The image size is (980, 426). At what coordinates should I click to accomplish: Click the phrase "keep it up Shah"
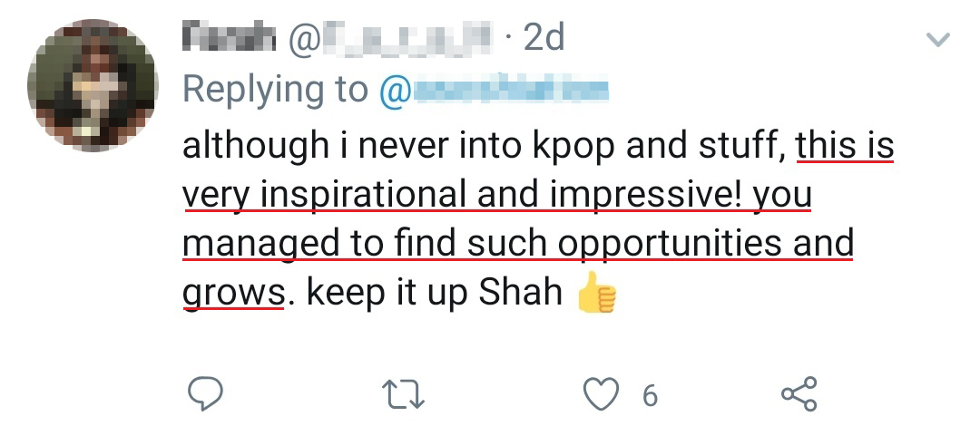(x=434, y=294)
